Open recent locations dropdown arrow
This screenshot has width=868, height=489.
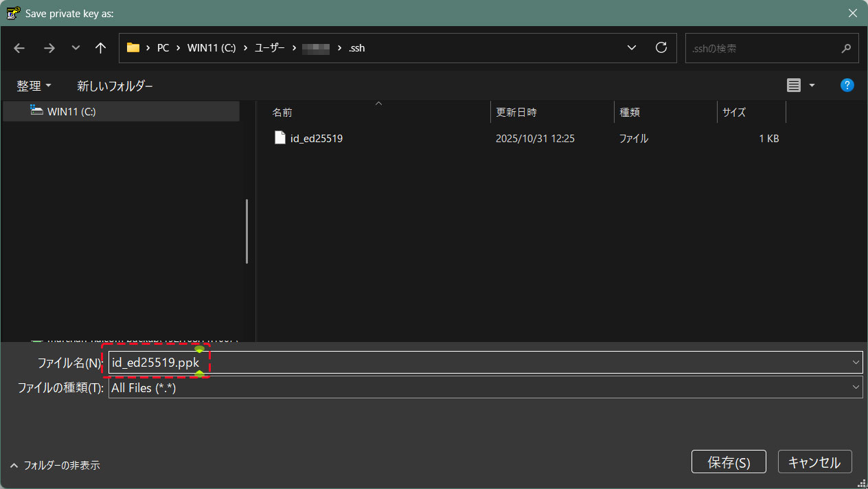pos(76,48)
